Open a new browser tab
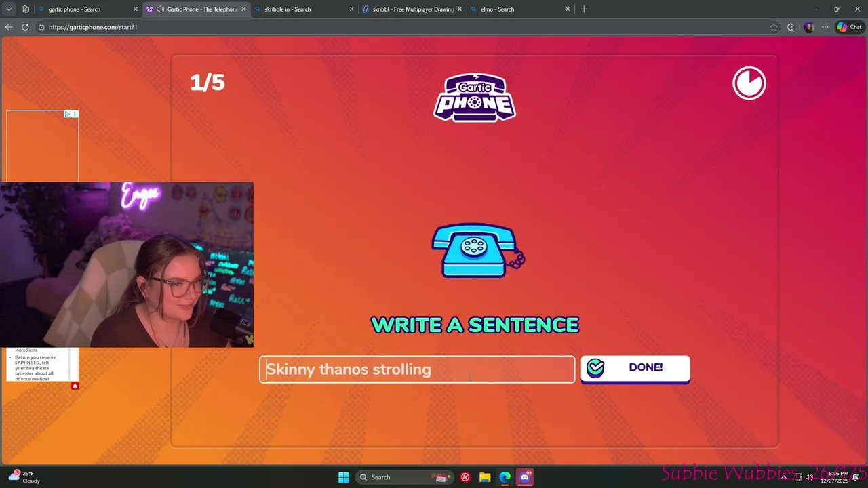The image size is (868, 488). coord(584,9)
